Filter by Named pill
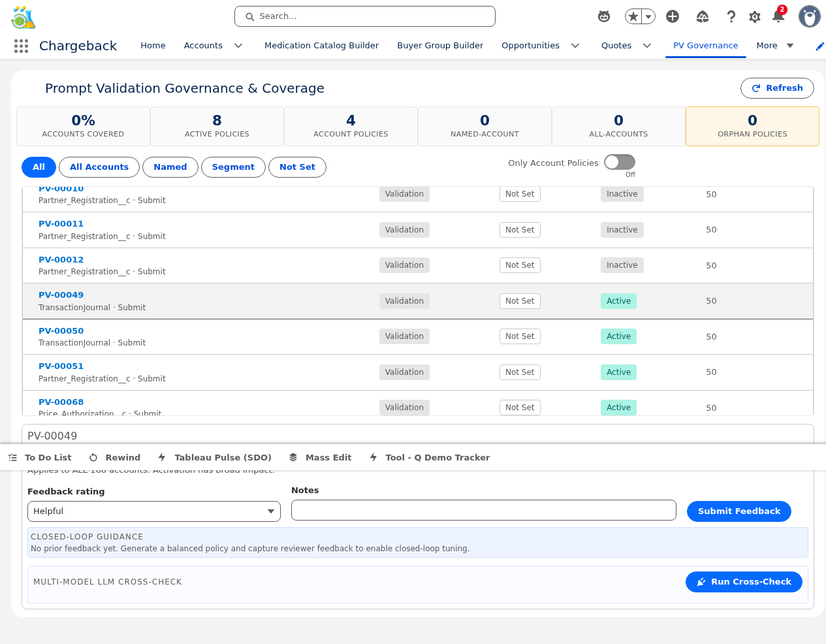The width and height of the screenshot is (826, 644). (x=170, y=167)
